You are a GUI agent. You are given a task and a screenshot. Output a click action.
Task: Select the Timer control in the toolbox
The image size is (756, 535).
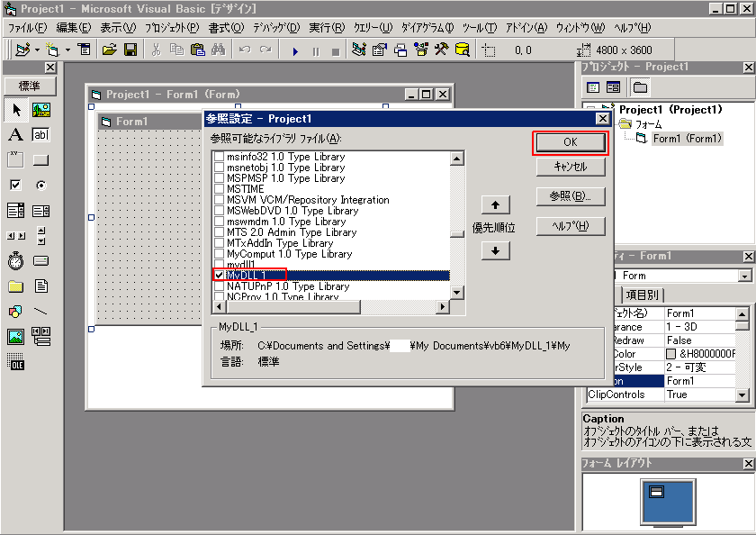(15, 260)
